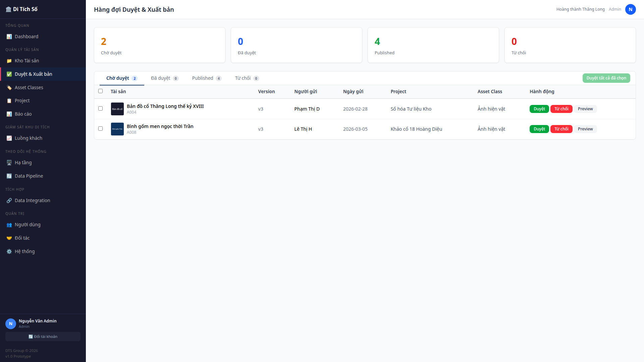Toggle the select-all checkbox in table header
The height and width of the screenshot is (362, 644).
point(100,91)
